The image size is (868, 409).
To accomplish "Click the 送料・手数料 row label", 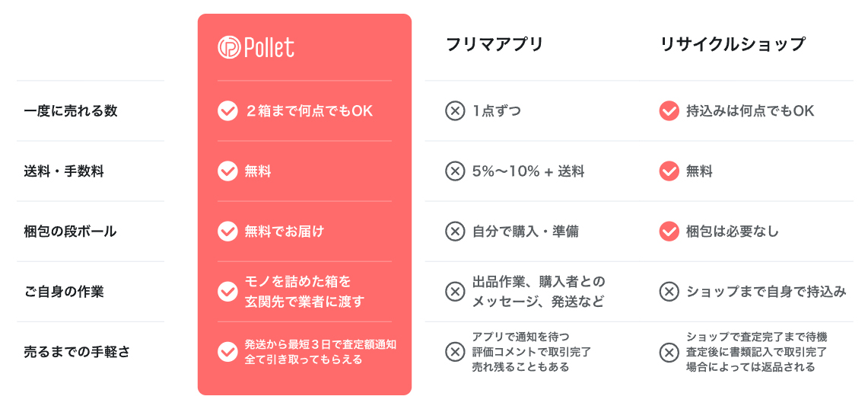I will click(x=64, y=171).
